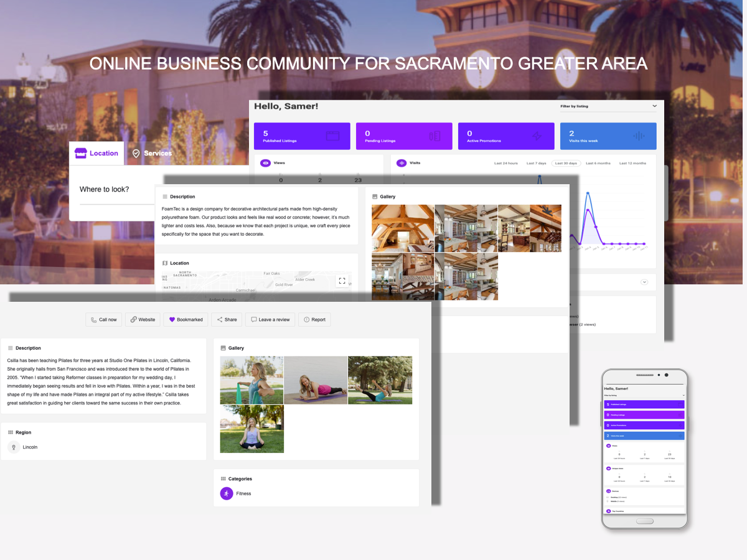
Task: Click the location pin icon beside Lincoln
Action: (14, 447)
